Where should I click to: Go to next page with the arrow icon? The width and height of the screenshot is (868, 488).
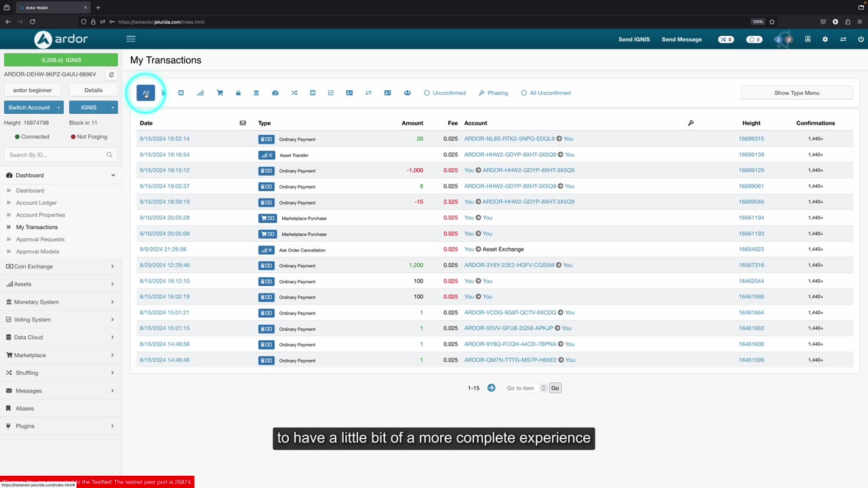pyautogui.click(x=491, y=388)
